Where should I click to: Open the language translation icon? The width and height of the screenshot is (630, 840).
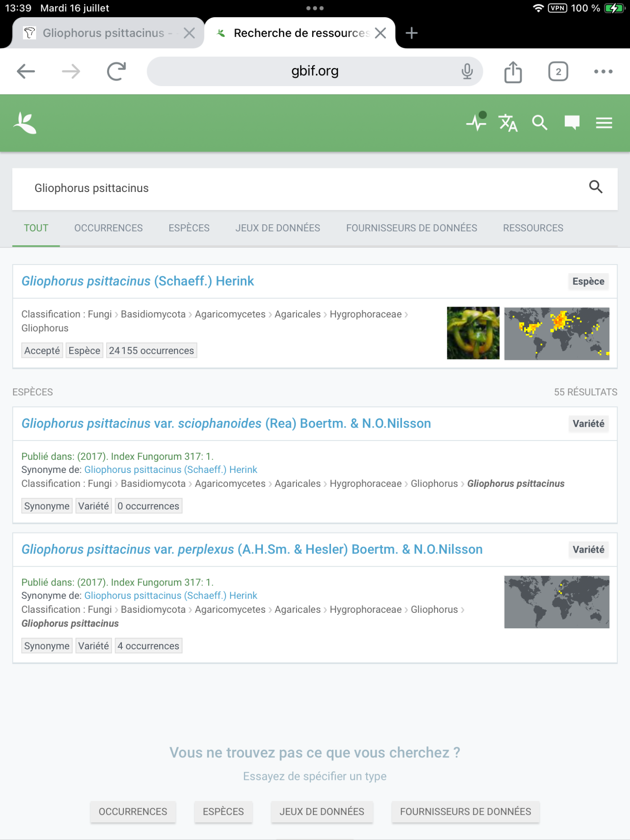508,123
